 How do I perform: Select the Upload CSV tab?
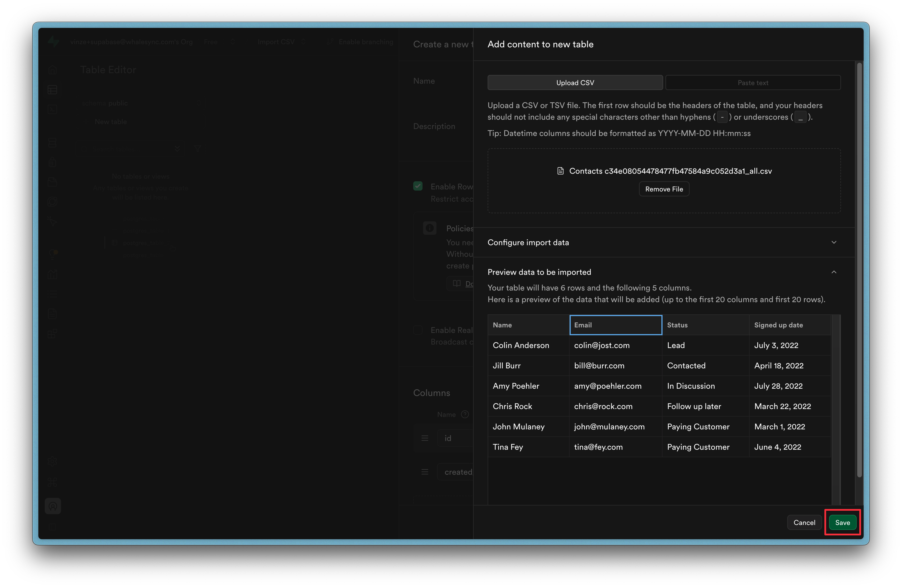coord(575,83)
